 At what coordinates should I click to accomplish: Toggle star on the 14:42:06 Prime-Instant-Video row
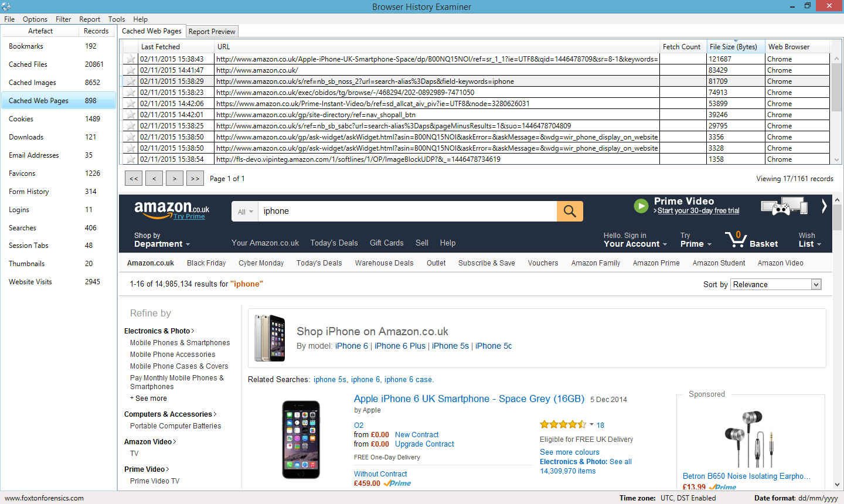[x=131, y=104]
